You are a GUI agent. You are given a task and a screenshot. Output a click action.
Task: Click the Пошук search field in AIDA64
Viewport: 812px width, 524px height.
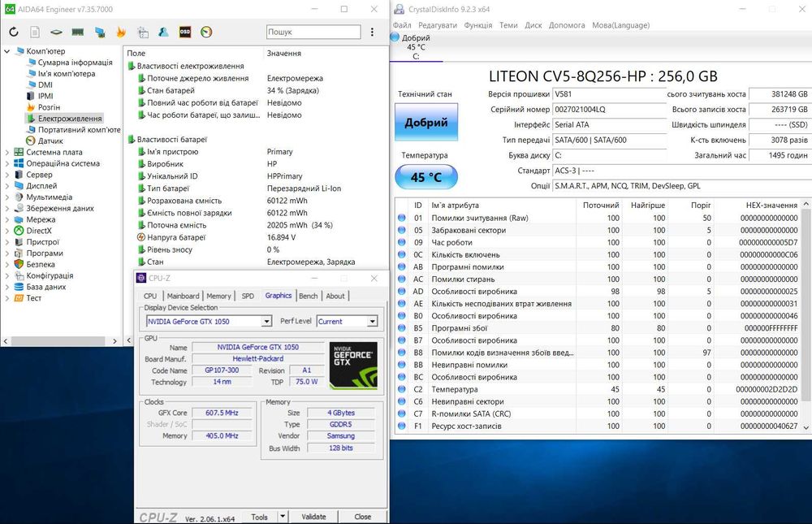click(x=313, y=32)
